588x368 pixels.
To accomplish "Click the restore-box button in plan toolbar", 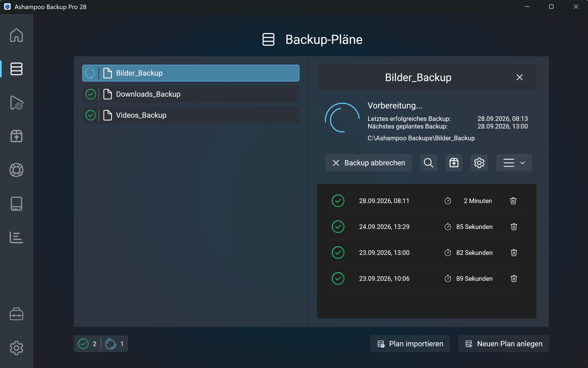I will (454, 163).
